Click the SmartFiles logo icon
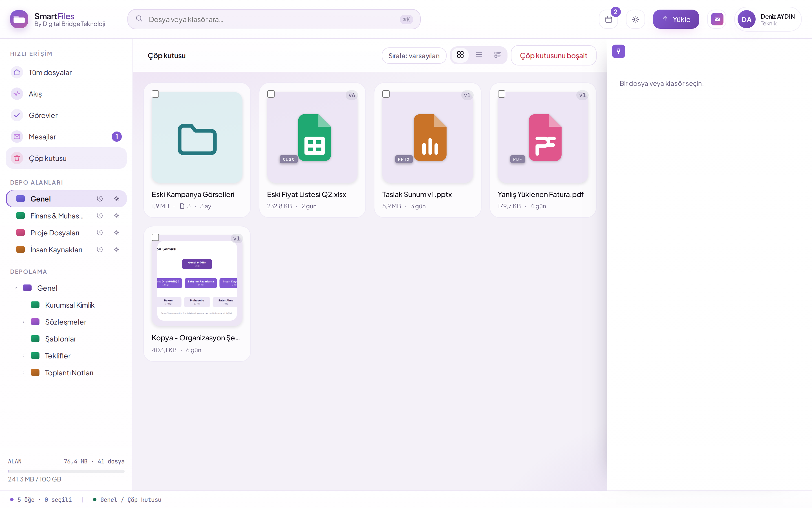The image size is (812, 508). click(19, 19)
